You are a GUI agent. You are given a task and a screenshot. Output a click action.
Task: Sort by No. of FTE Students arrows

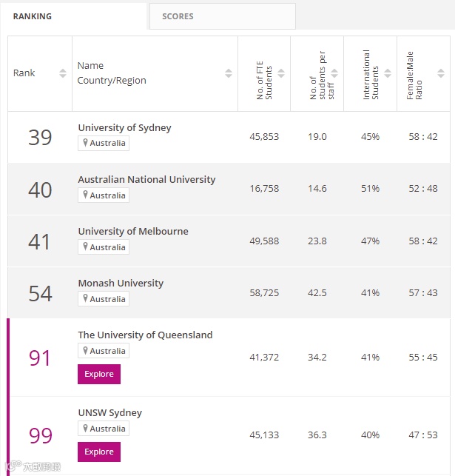click(x=282, y=73)
